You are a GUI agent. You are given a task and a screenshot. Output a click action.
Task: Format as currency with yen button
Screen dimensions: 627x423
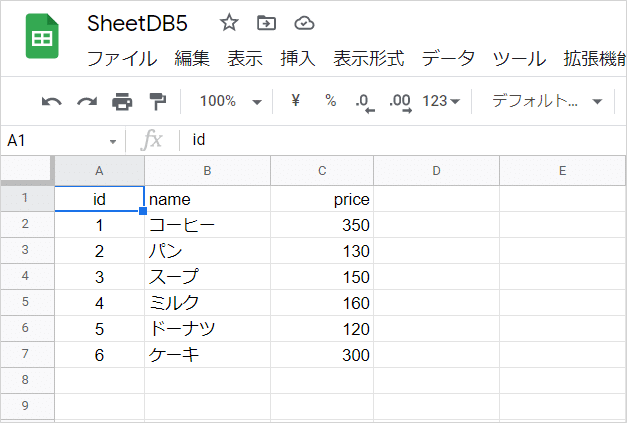[295, 101]
